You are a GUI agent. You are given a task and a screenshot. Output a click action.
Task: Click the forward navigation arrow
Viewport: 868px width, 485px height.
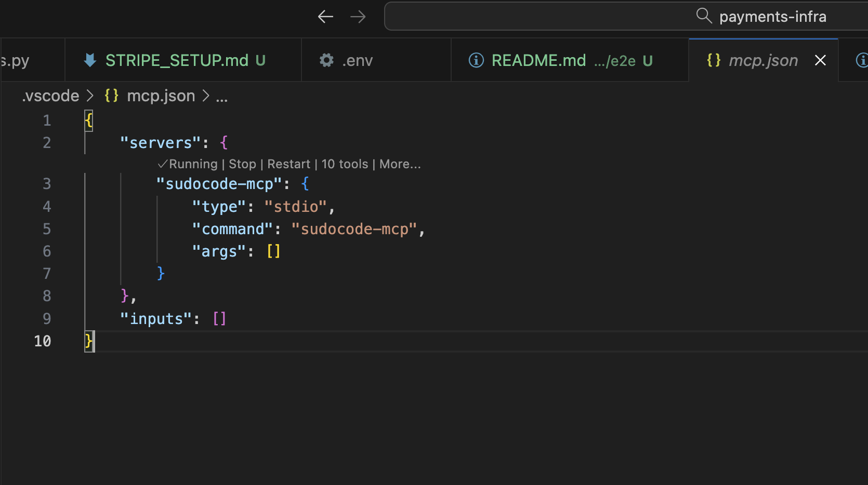358,16
